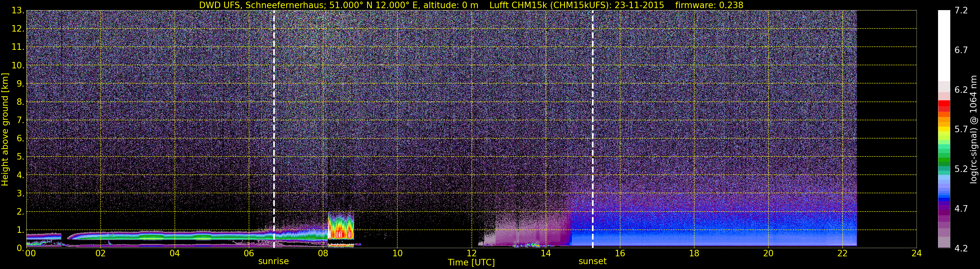980x269 pixels.
Task: Click the time axis tick label 04
Action: coord(175,253)
